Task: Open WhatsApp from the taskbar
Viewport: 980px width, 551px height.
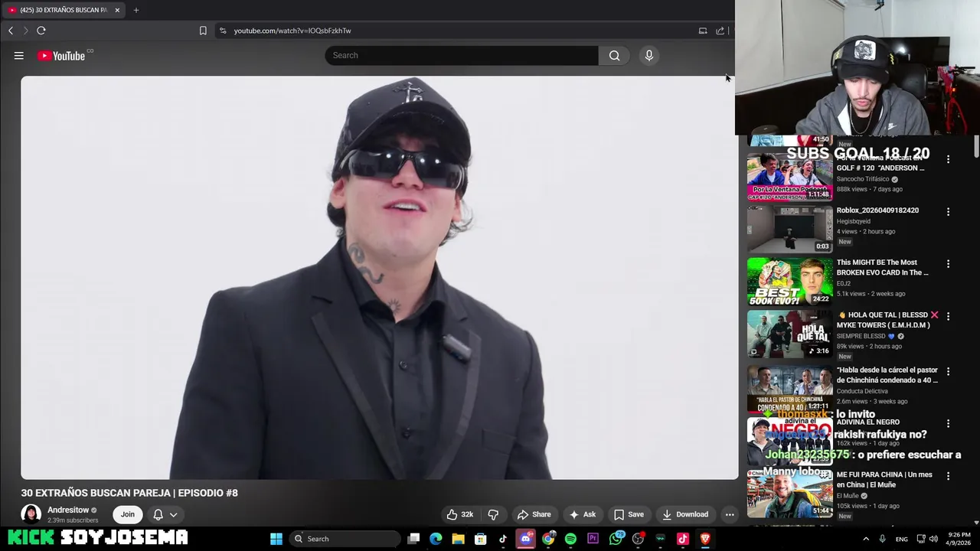Action: (616, 539)
